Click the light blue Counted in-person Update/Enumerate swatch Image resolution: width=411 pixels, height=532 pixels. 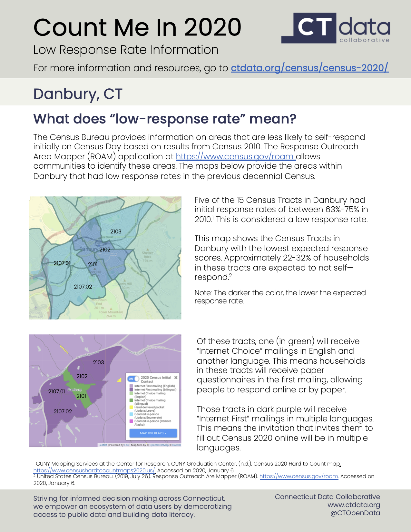(131, 414)
